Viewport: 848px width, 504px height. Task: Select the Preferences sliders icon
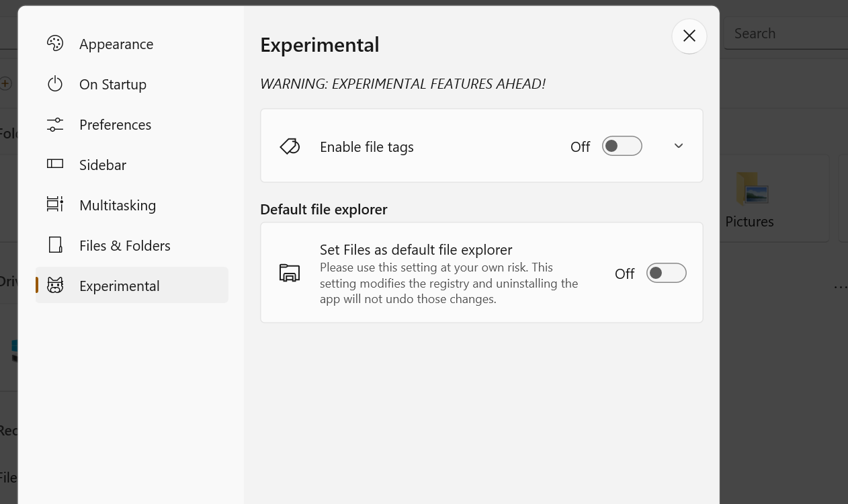click(55, 124)
